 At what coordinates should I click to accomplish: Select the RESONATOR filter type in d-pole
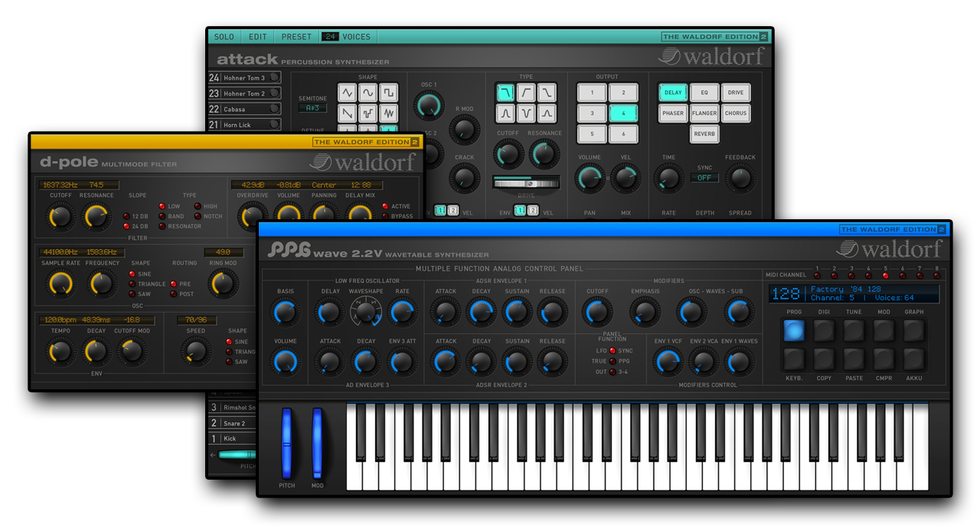pos(162,226)
